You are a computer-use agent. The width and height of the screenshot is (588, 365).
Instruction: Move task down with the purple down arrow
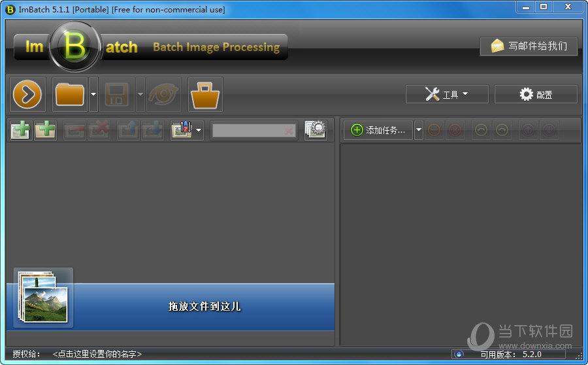pos(549,130)
